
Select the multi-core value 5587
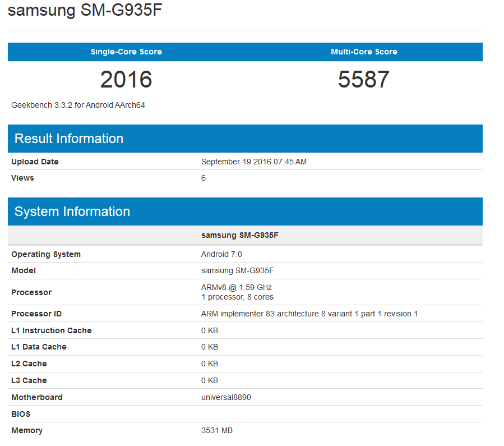[363, 80]
